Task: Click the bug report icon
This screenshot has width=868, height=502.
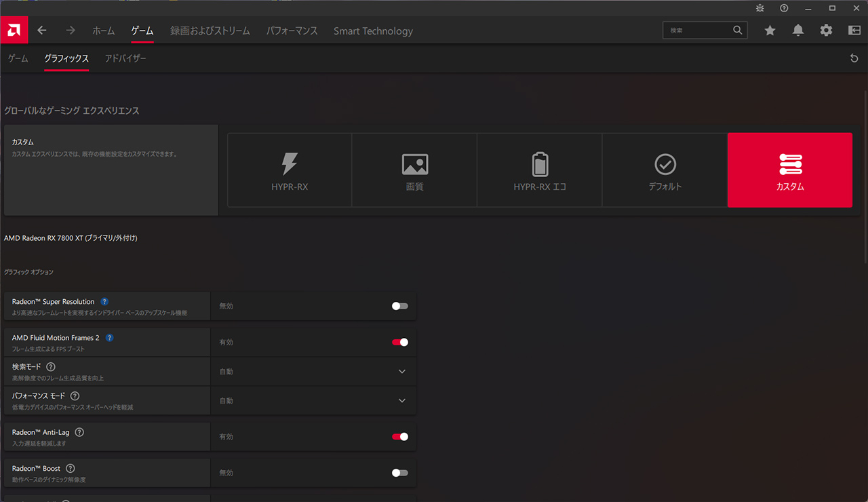Action: click(760, 8)
